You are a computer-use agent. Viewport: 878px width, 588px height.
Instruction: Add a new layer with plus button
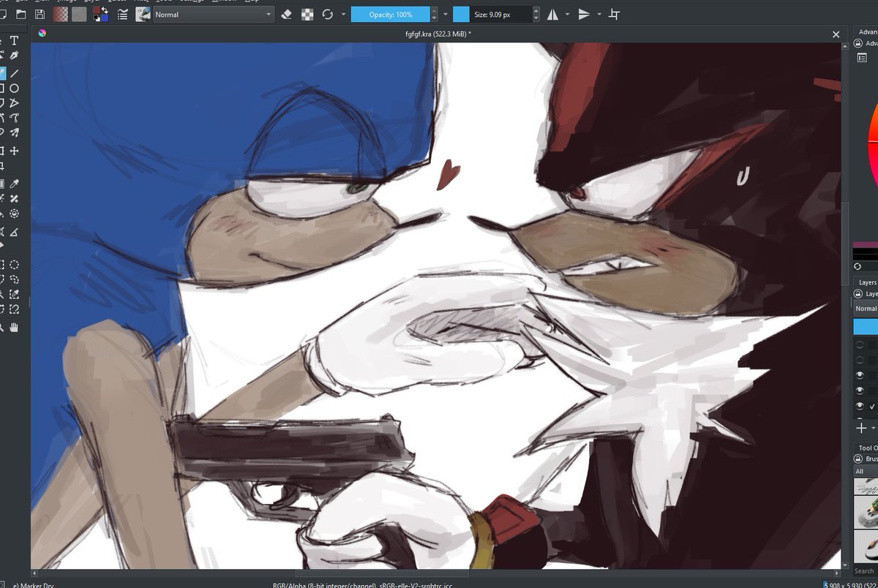click(861, 429)
